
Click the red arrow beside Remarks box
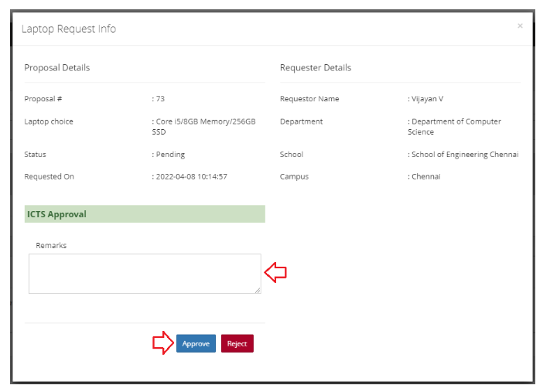point(275,272)
